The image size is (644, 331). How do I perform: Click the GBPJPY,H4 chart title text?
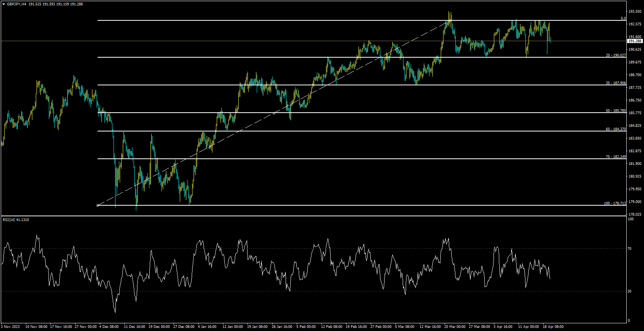coord(17,4)
